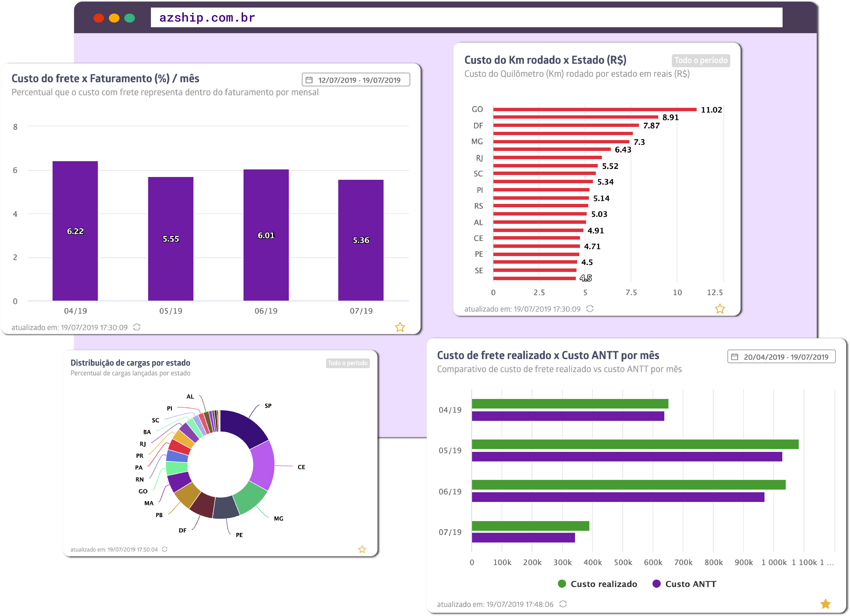The height and width of the screenshot is (616, 850).
Task: Click the 'Custo do Km rodado x Estado (R$)' title
Action: coord(545,60)
